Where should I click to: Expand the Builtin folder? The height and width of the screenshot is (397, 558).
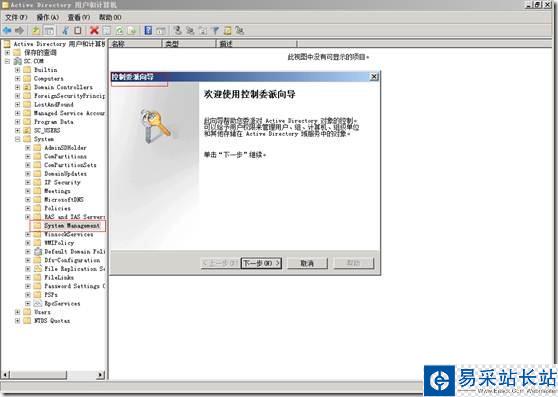point(17,70)
